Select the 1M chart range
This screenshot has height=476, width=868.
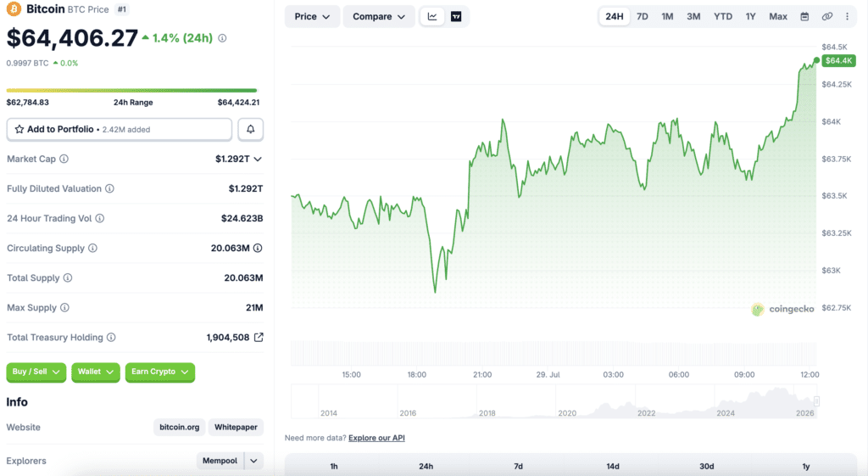pyautogui.click(x=668, y=17)
